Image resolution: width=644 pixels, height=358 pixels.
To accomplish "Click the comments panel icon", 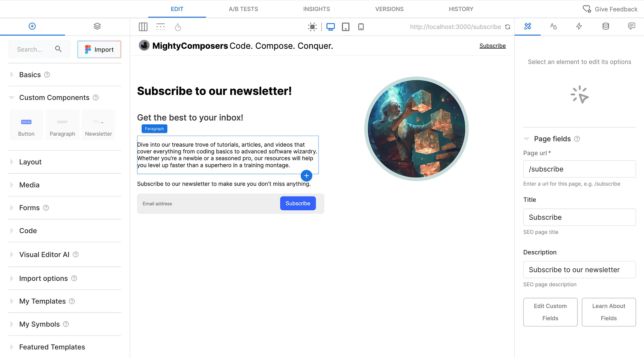I will pos(631,26).
